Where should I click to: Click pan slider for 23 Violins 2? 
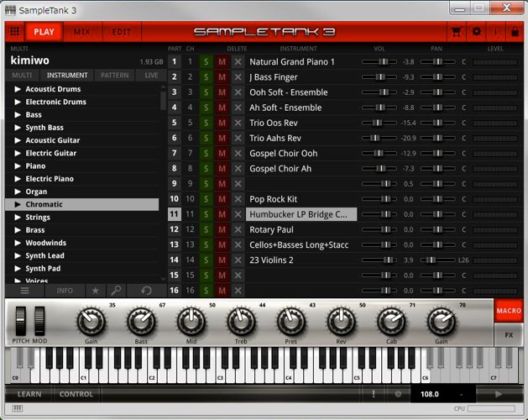[437, 260]
